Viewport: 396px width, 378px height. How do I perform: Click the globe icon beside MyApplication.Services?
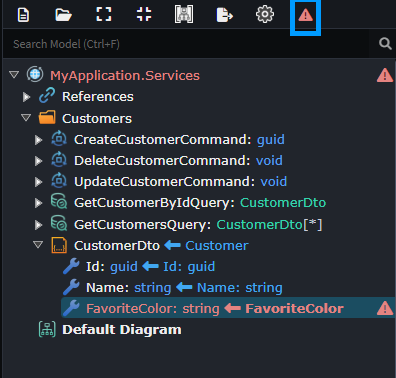tap(35, 74)
